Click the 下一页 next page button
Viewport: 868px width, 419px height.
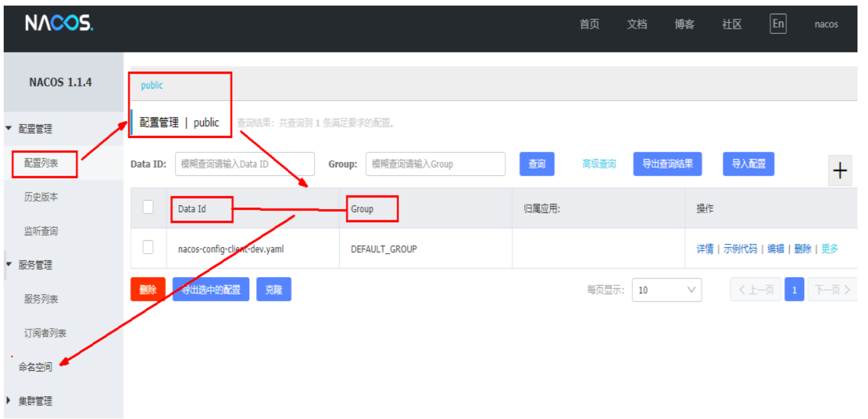[832, 290]
